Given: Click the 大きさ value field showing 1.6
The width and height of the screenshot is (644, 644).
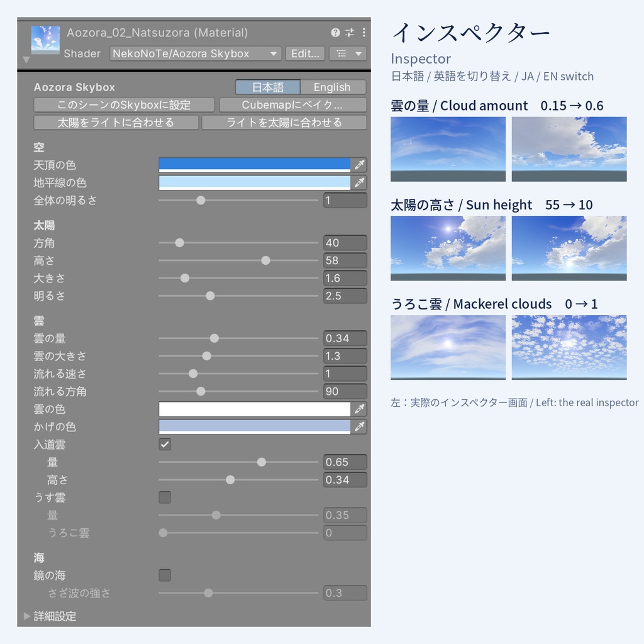Looking at the screenshot, I should (x=345, y=278).
